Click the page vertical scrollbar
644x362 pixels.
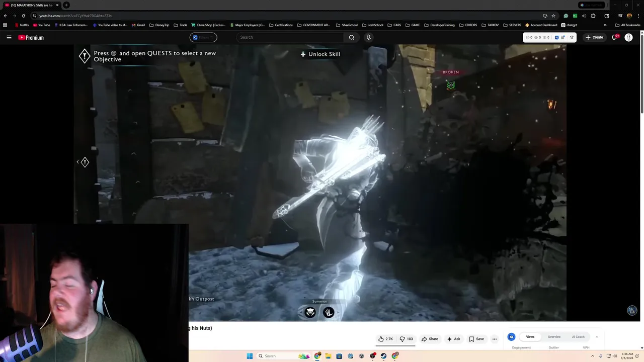pos(642,73)
